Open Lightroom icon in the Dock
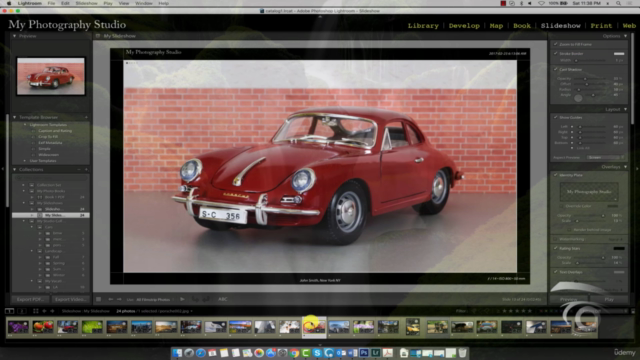Viewport: 640px width, 360px height. pyautogui.click(x=376, y=353)
